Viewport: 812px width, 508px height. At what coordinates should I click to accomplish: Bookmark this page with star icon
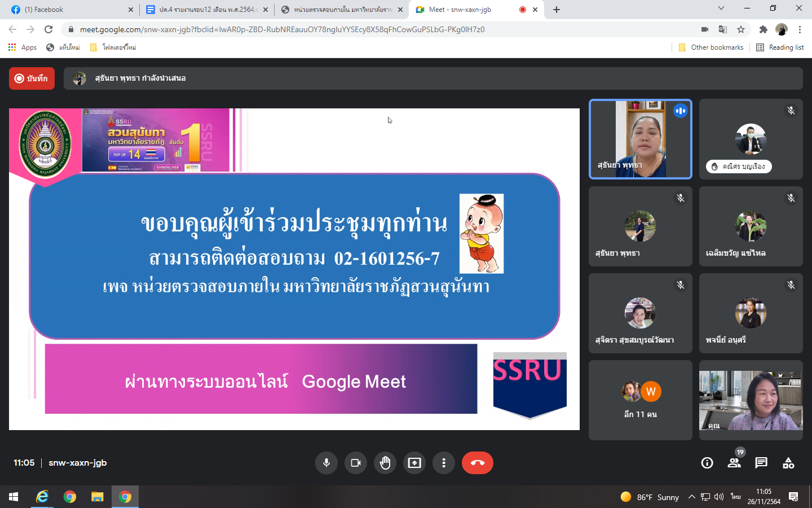pos(741,29)
